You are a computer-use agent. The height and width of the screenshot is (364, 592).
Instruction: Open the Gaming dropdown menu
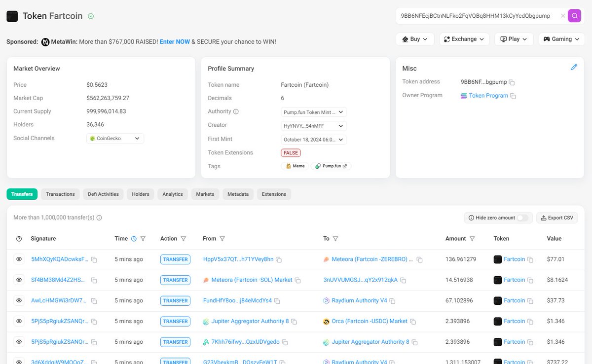pos(561,39)
